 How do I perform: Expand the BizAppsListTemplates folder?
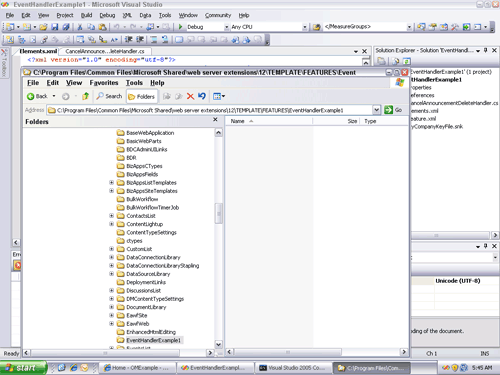pos(112,182)
